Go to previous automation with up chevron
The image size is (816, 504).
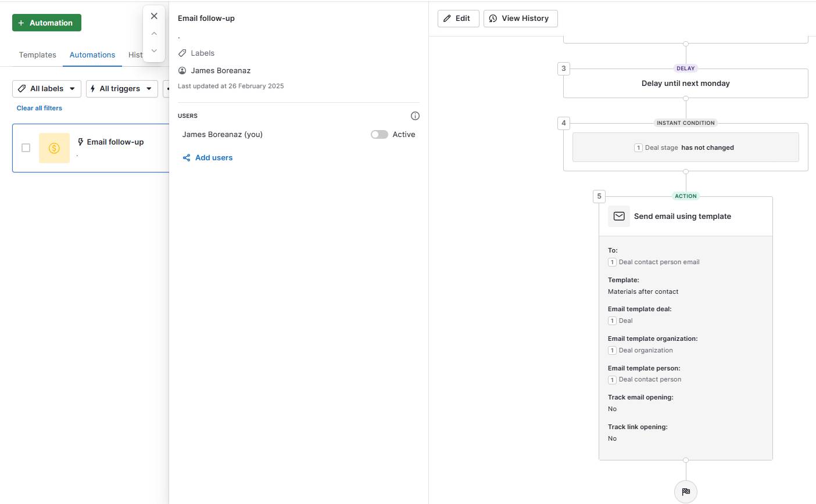point(154,34)
